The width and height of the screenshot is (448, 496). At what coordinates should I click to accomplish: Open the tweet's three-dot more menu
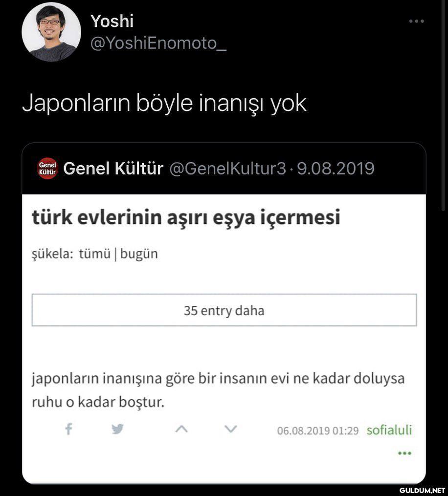click(x=416, y=22)
